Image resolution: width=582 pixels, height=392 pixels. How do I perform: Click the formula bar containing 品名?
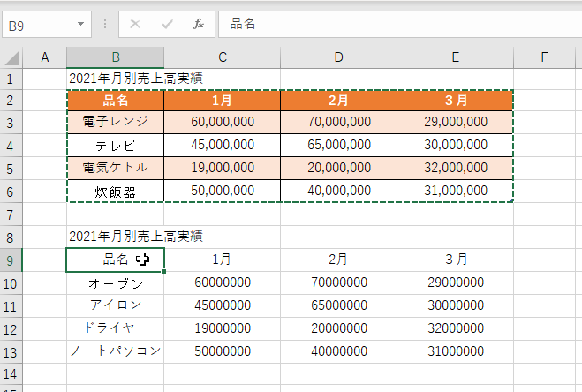(x=397, y=24)
